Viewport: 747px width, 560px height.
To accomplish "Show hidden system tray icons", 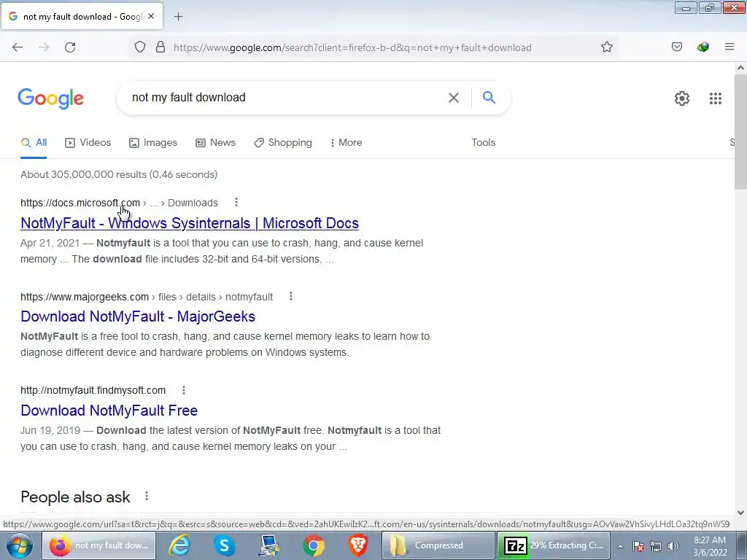I will coord(620,546).
